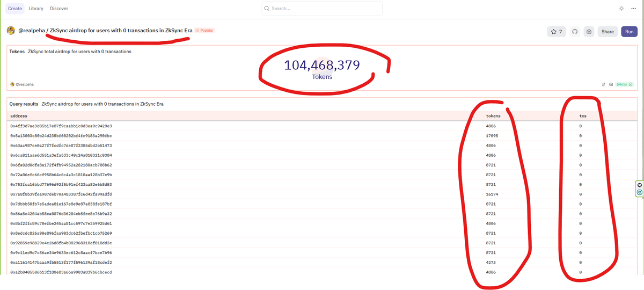
Task: Click the 17095 tokens cell
Action: pos(492,136)
